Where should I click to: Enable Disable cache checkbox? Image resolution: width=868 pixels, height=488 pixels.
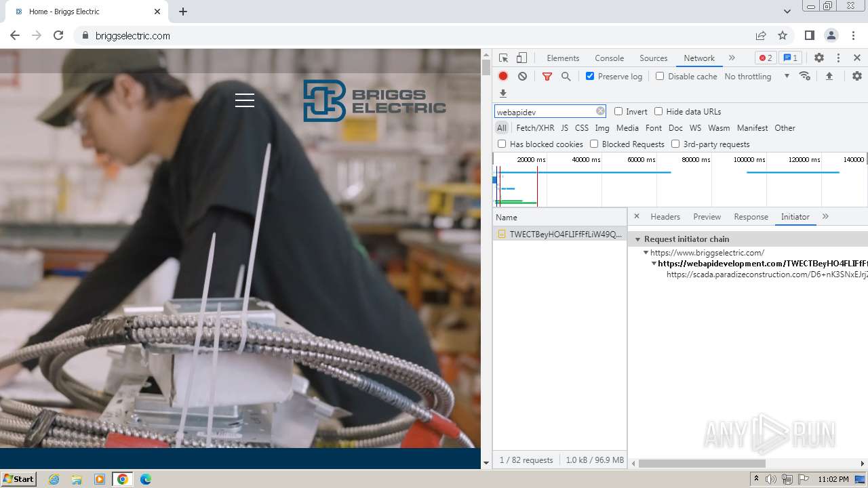click(660, 76)
